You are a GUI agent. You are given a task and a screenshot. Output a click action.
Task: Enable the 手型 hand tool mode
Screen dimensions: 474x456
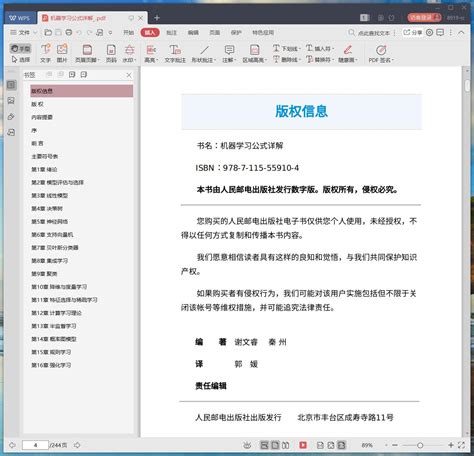[20, 49]
